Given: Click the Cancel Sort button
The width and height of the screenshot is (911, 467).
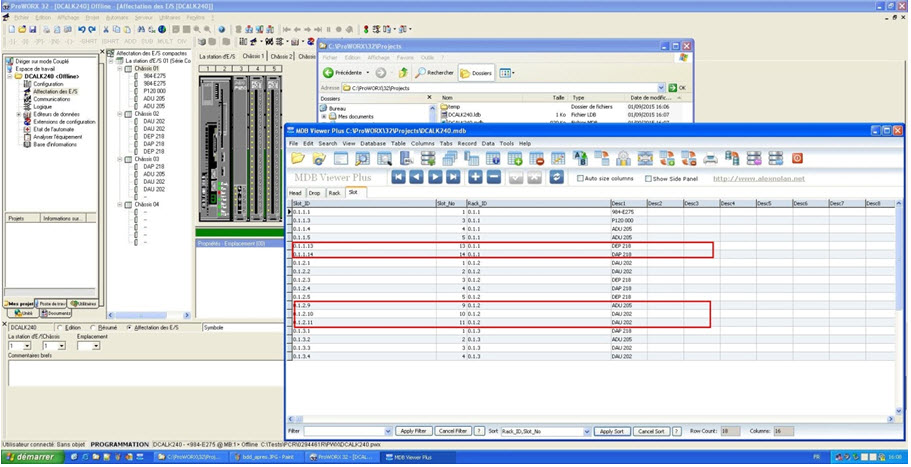Looking at the screenshot, I should [x=651, y=432].
